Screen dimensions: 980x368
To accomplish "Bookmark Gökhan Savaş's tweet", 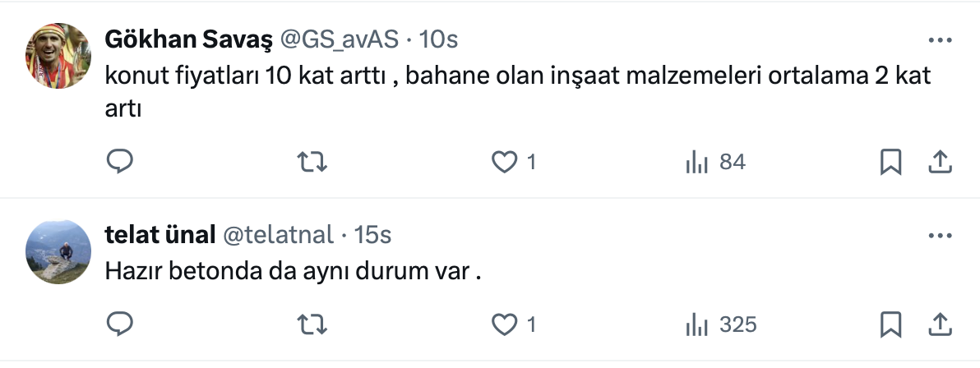I will [x=890, y=163].
